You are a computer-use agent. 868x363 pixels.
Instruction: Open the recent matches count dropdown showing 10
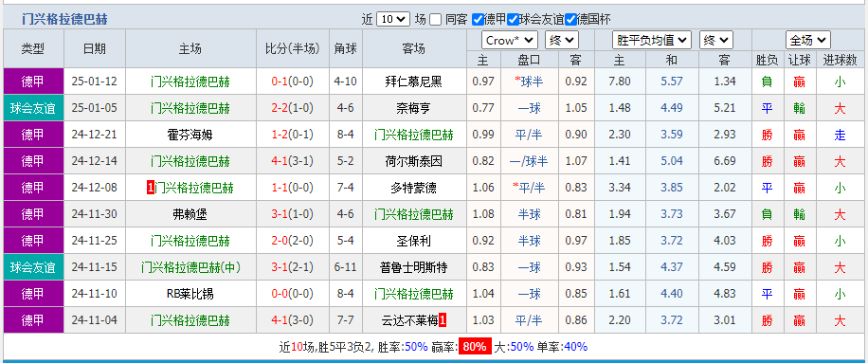pyautogui.click(x=393, y=19)
